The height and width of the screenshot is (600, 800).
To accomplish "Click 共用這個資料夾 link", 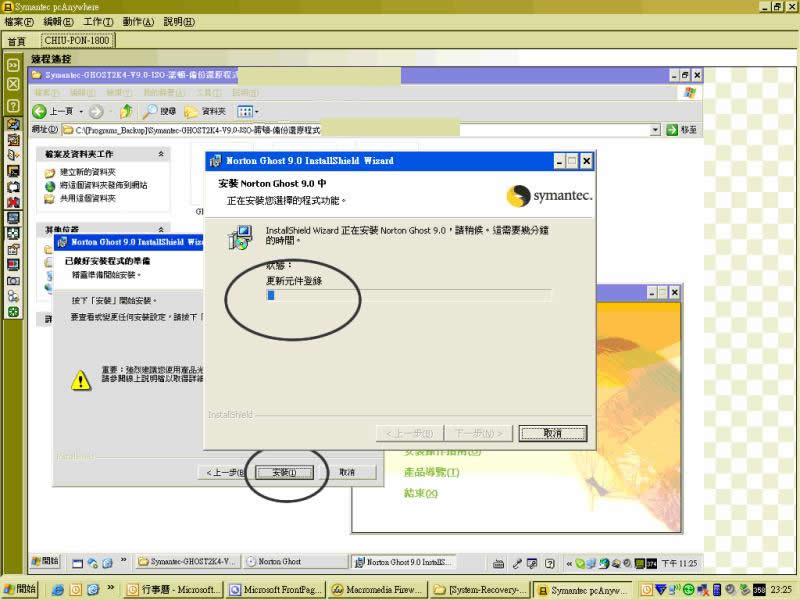I will pos(88,198).
